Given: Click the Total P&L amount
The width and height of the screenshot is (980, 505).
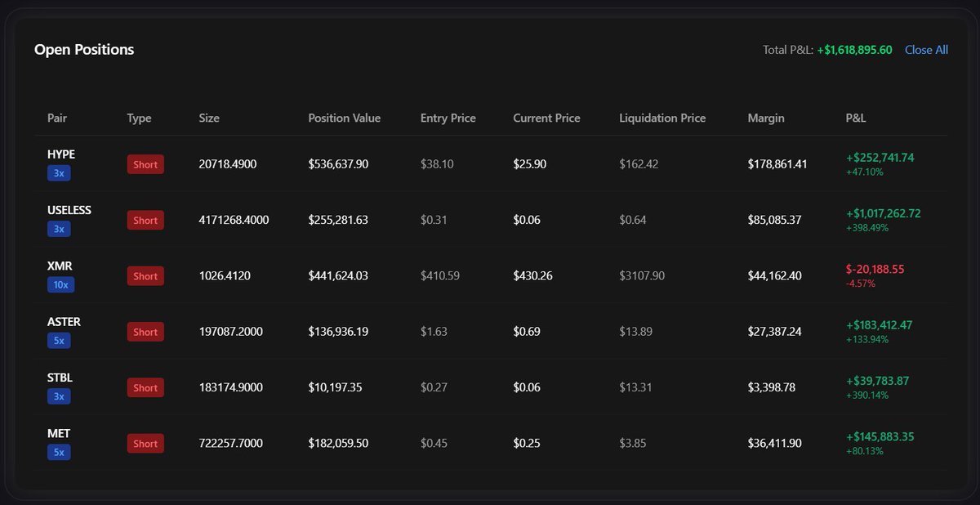Looking at the screenshot, I should point(854,50).
